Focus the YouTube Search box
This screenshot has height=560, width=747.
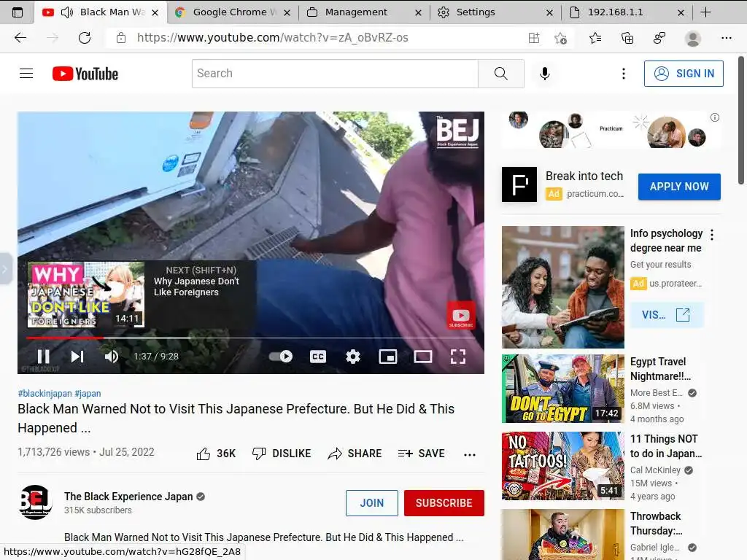(x=335, y=74)
